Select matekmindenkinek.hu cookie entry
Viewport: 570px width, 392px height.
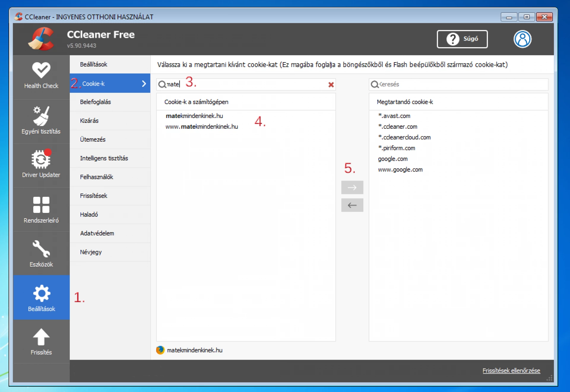[x=194, y=116]
